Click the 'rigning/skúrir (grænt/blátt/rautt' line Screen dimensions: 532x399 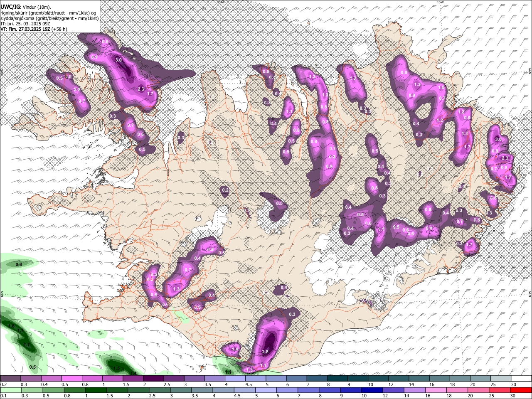point(49,13)
